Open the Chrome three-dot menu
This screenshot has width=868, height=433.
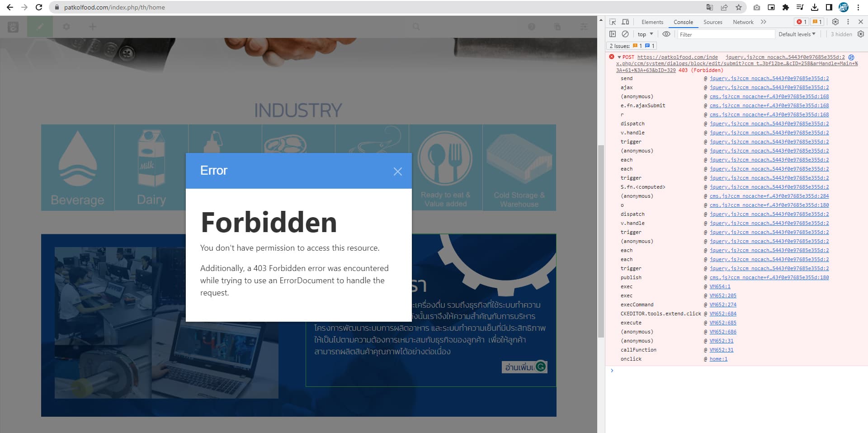[x=858, y=7]
